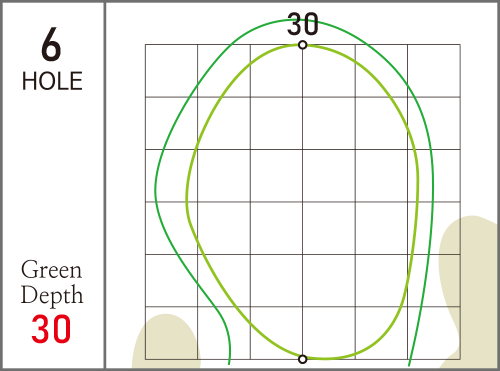Click the Green Depth label
Image resolution: width=500 pixels, height=371 pixels.
click(52, 283)
